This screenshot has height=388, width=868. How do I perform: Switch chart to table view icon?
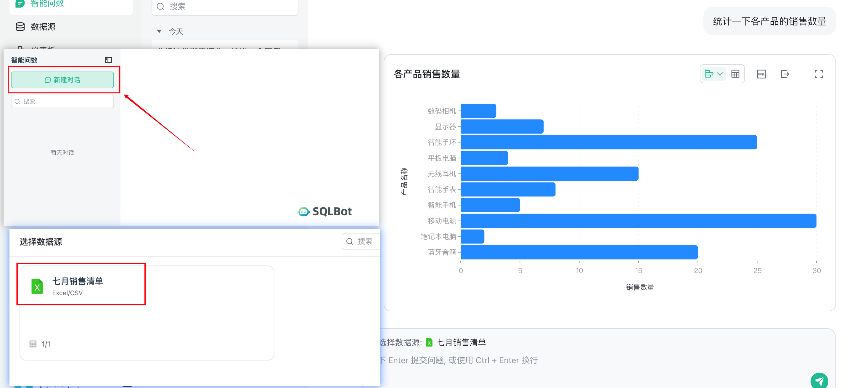(x=735, y=74)
